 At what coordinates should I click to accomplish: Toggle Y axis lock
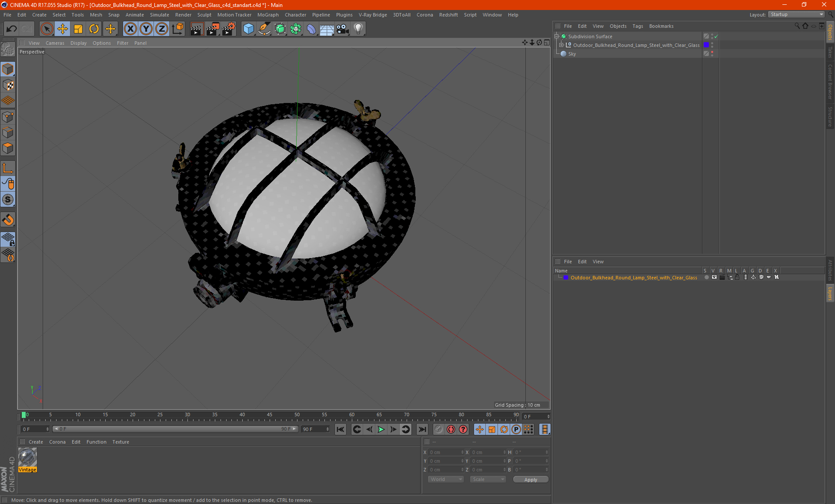coord(146,29)
